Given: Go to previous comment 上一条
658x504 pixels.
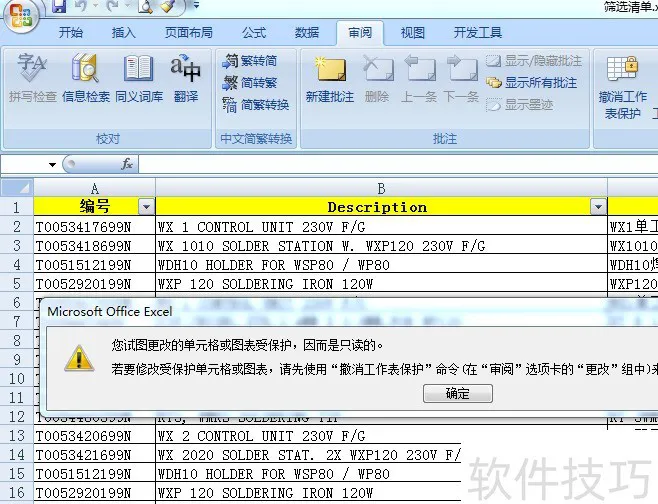Looking at the screenshot, I should pos(419,78).
